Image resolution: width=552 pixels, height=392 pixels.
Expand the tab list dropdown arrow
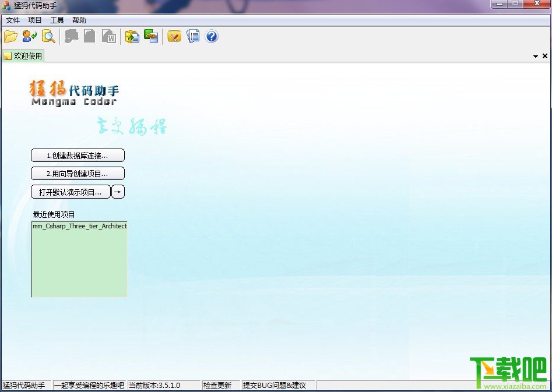point(536,56)
